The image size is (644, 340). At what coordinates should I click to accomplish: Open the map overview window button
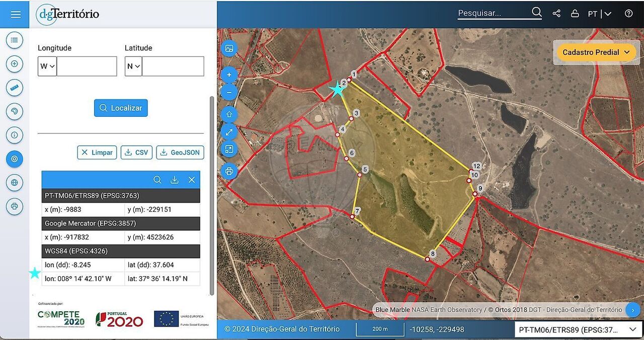click(x=229, y=149)
